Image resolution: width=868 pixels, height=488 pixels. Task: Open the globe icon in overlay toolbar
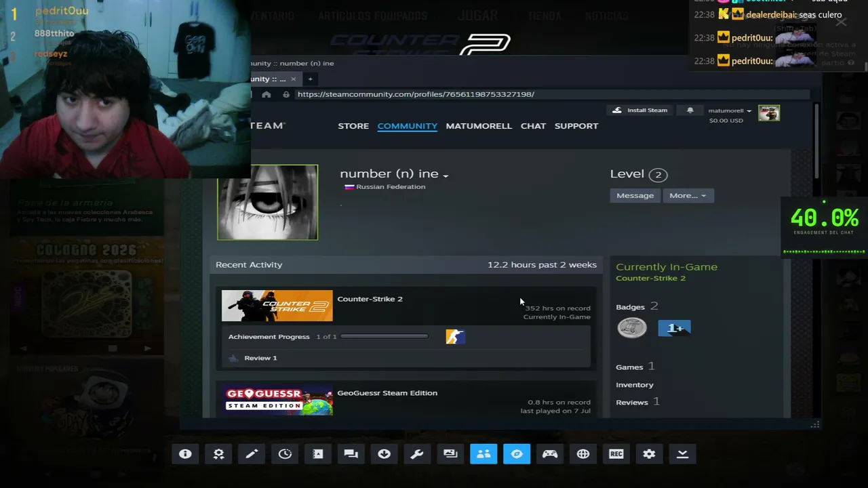[x=583, y=454]
